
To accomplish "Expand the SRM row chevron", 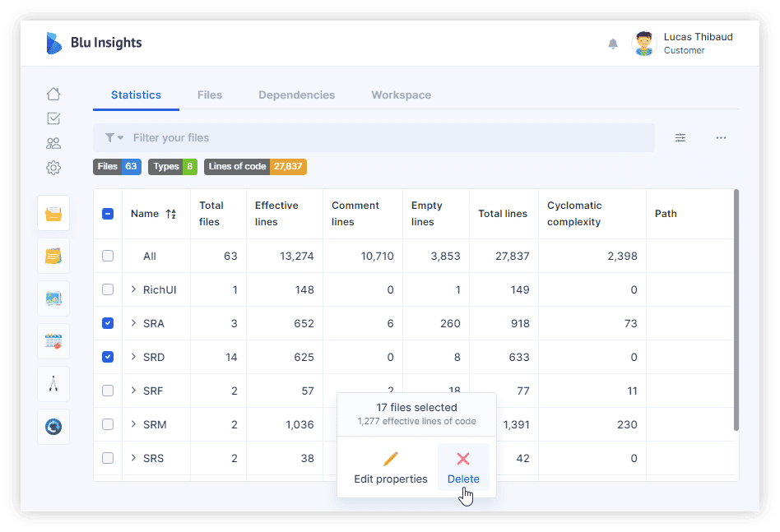I will coord(133,424).
